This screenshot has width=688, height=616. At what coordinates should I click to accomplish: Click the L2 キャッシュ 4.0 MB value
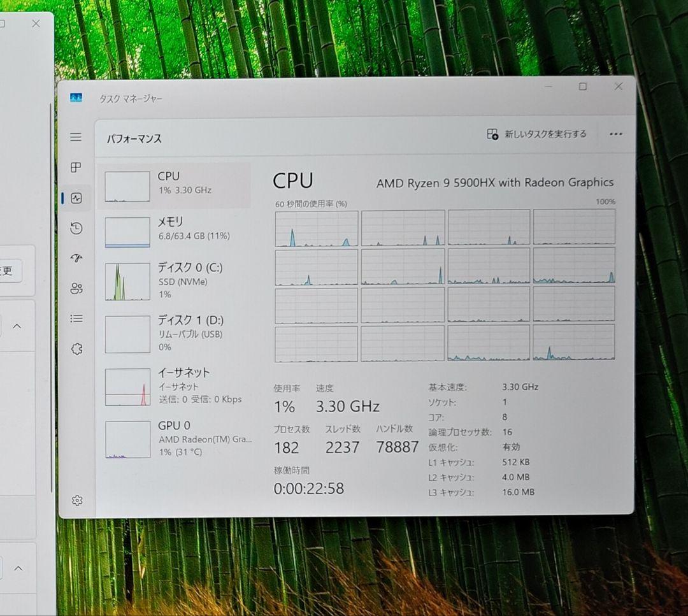coord(516,477)
